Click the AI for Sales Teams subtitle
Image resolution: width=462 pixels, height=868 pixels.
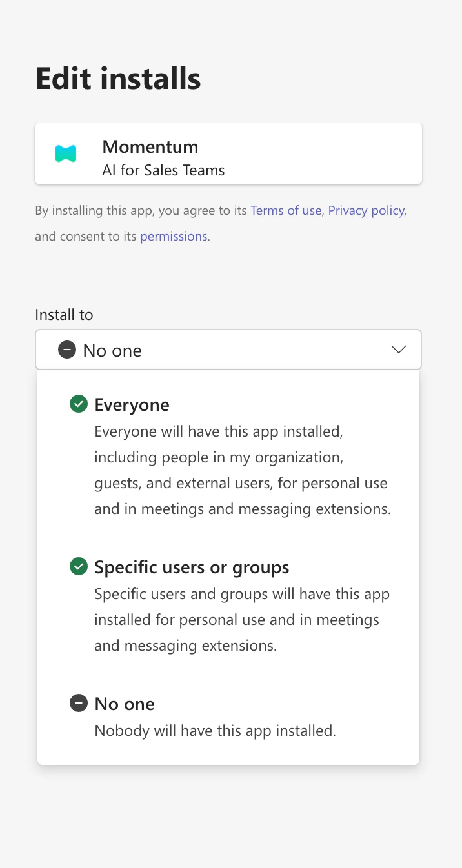point(163,170)
